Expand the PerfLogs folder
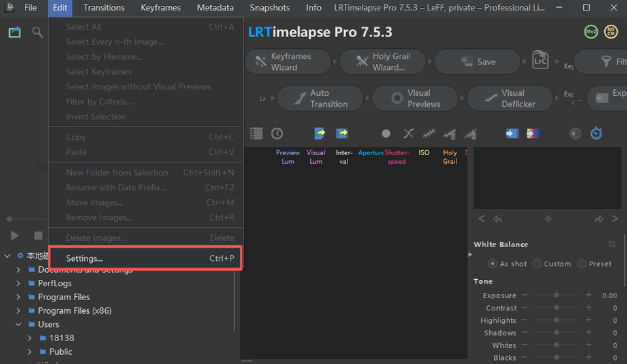The height and width of the screenshot is (364, 627). pos(18,283)
